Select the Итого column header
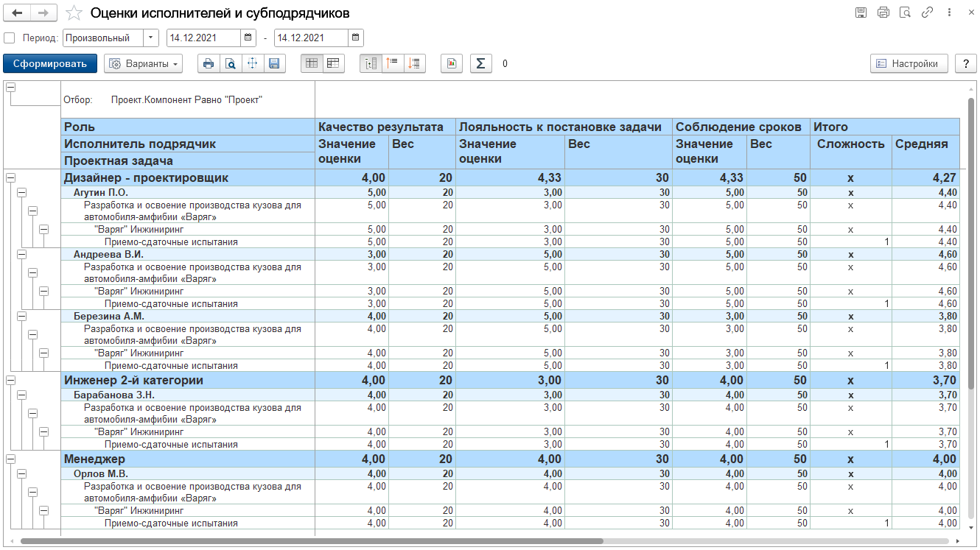 885,127
